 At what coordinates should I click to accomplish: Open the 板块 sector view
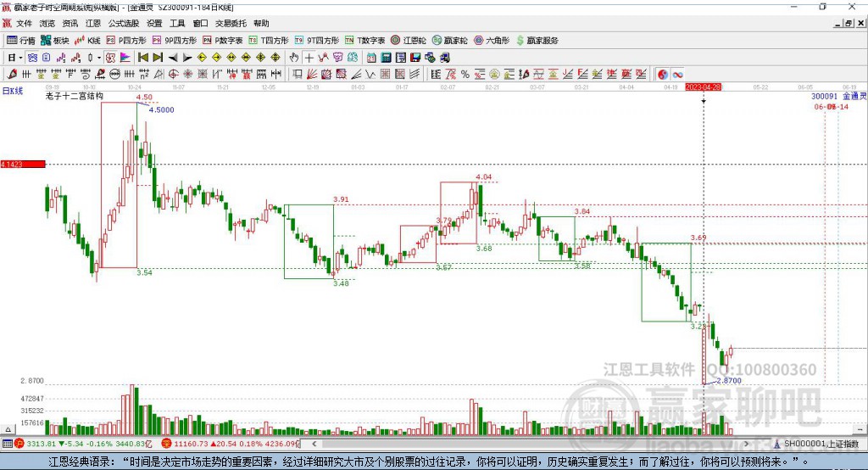point(54,41)
